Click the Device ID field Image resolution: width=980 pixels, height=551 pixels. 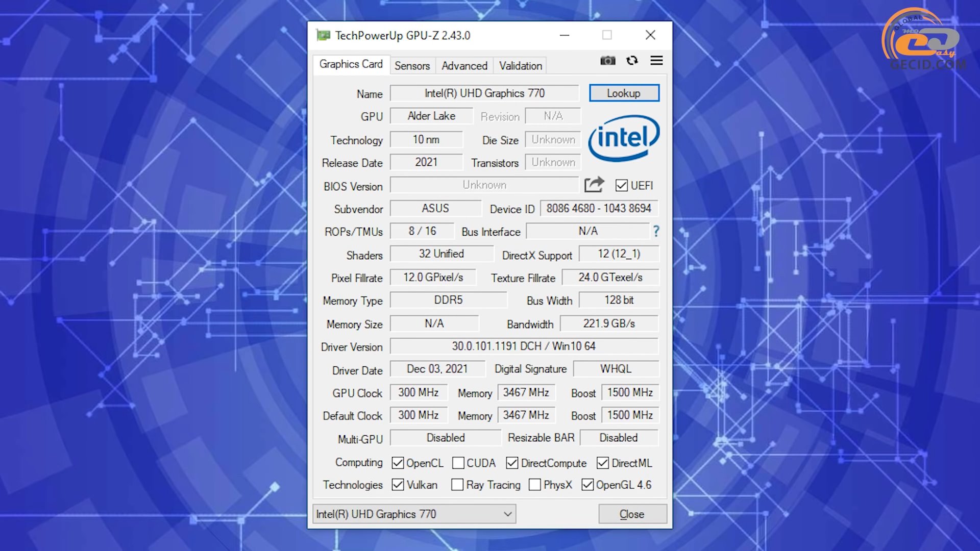[x=598, y=208]
